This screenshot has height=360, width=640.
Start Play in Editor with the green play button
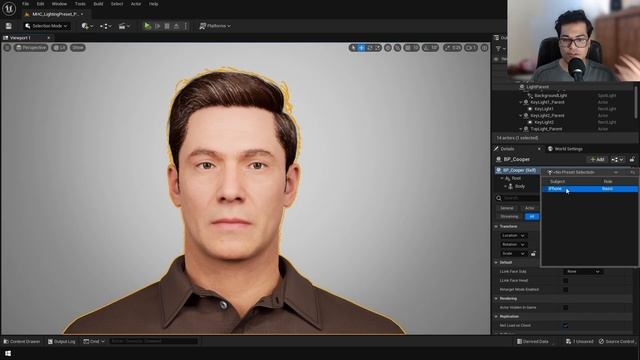[147, 26]
